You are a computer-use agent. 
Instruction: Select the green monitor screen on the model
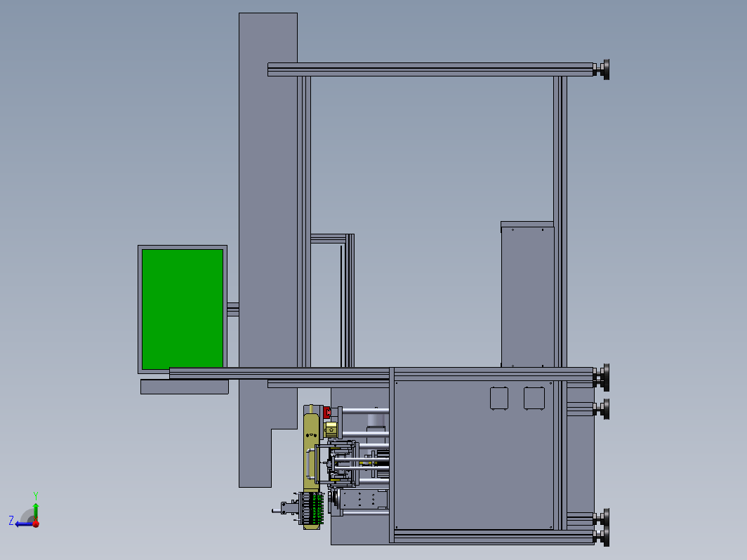coord(183,309)
